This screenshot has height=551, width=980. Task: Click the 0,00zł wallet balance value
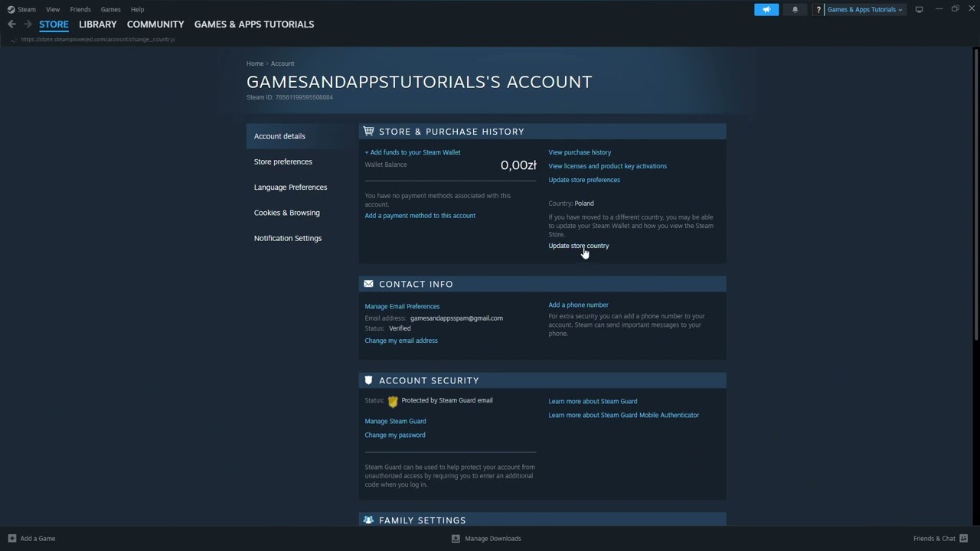pos(518,165)
